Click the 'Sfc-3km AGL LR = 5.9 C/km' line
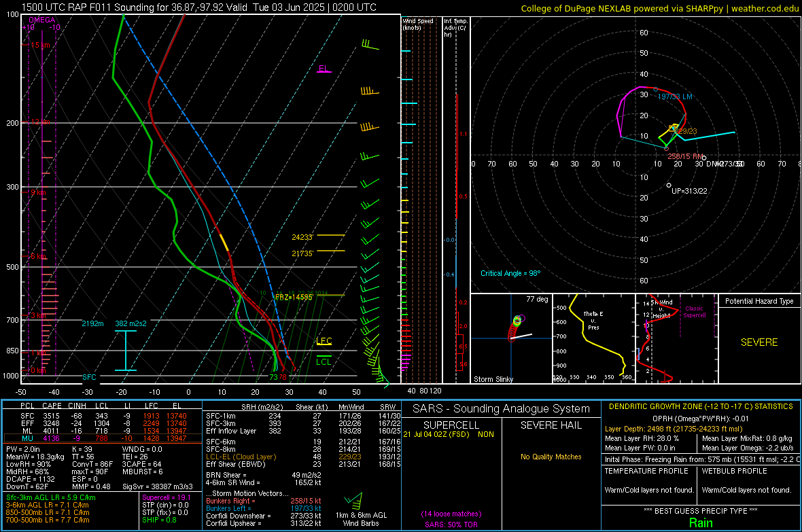Image resolution: width=802 pixels, height=532 pixels. 51,498
